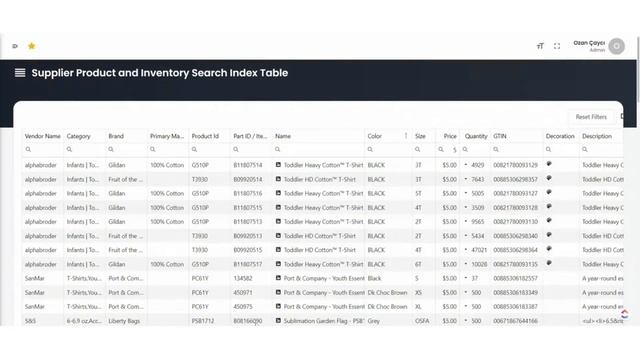Click Liberty Bags brand cell
This screenshot has height=360, width=640.
(x=124, y=321)
